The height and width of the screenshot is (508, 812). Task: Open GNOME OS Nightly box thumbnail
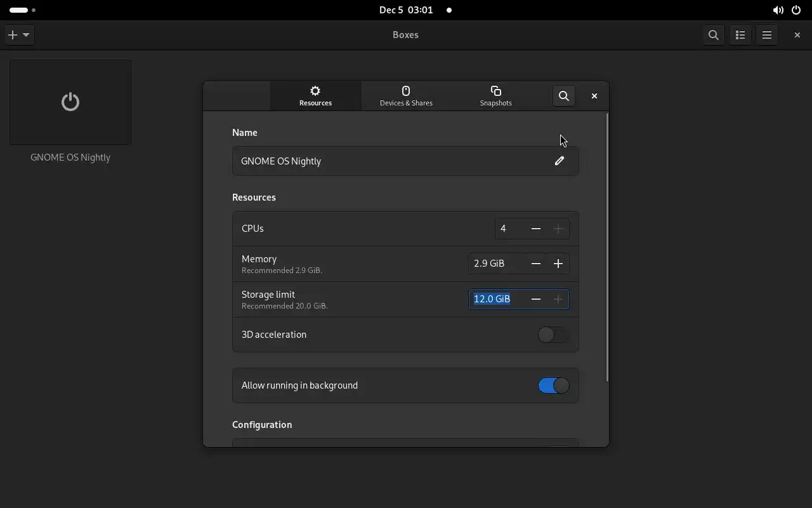coord(70,102)
